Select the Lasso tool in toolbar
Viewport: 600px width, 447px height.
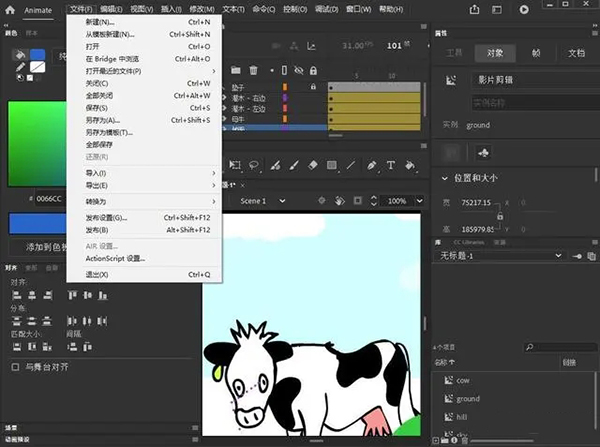click(x=254, y=166)
